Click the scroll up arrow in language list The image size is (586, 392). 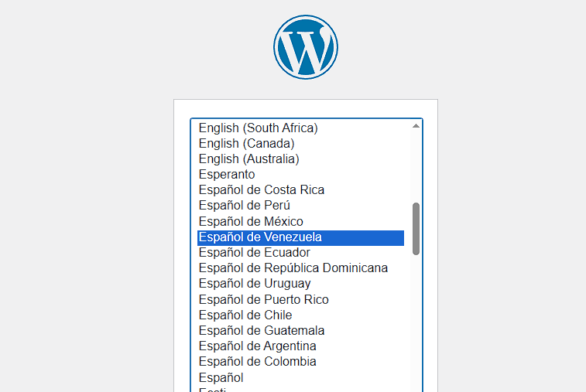[416, 126]
